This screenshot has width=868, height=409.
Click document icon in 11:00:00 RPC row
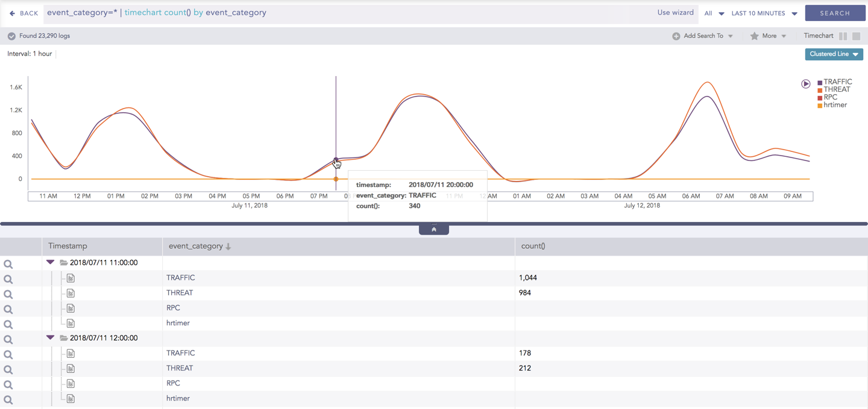tap(71, 308)
